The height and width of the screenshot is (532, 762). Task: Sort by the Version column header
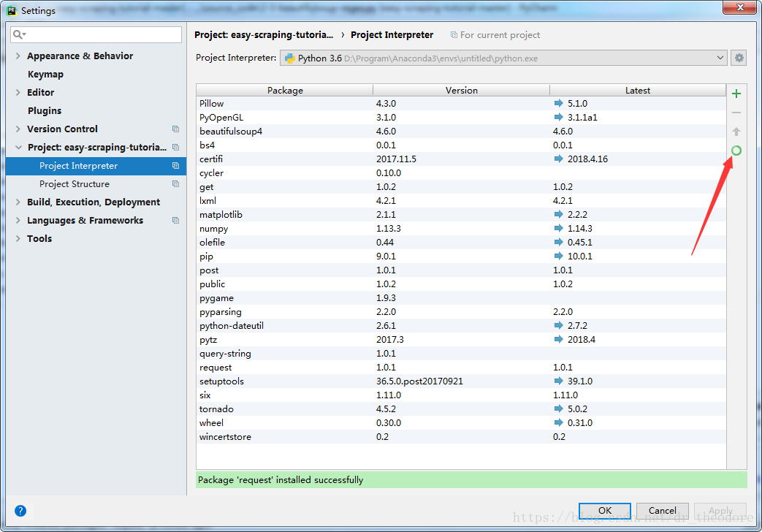point(461,91)
